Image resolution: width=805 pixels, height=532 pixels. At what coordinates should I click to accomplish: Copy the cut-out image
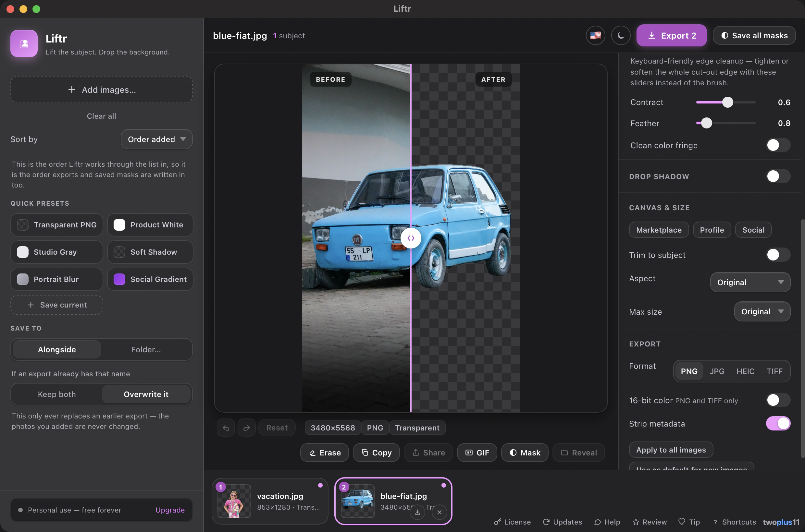click(376, 453)
